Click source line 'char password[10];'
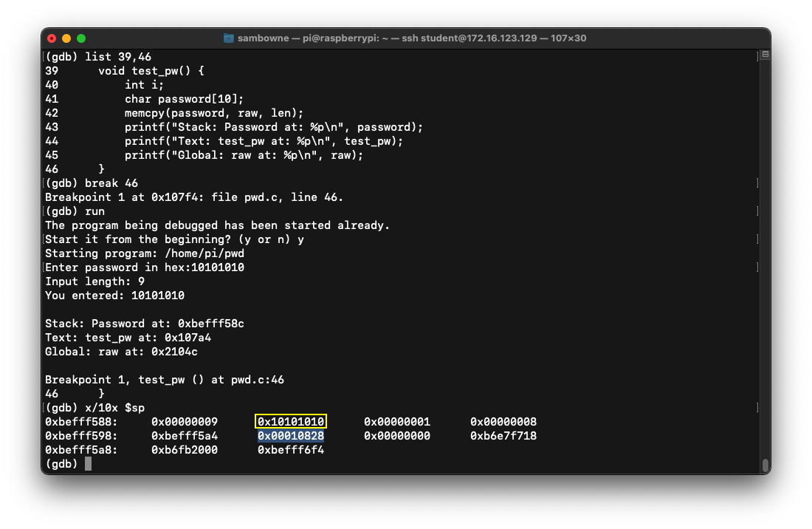 coord(185,98)
